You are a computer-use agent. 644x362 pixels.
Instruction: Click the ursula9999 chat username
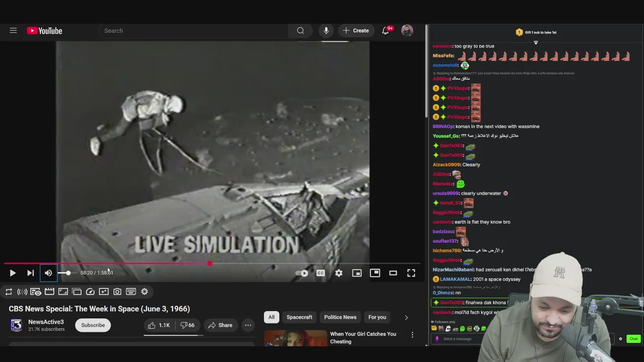click(445, 193)
